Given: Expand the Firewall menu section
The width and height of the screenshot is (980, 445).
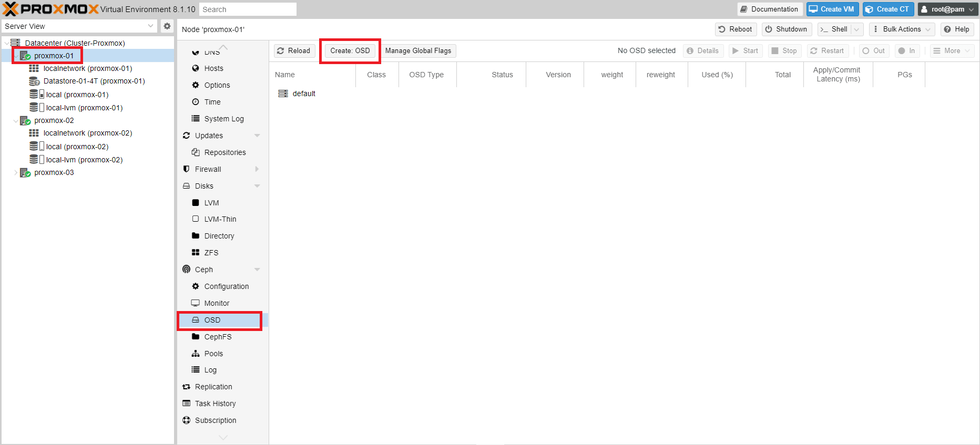Looking at the screenshot, I should (257, 169).
